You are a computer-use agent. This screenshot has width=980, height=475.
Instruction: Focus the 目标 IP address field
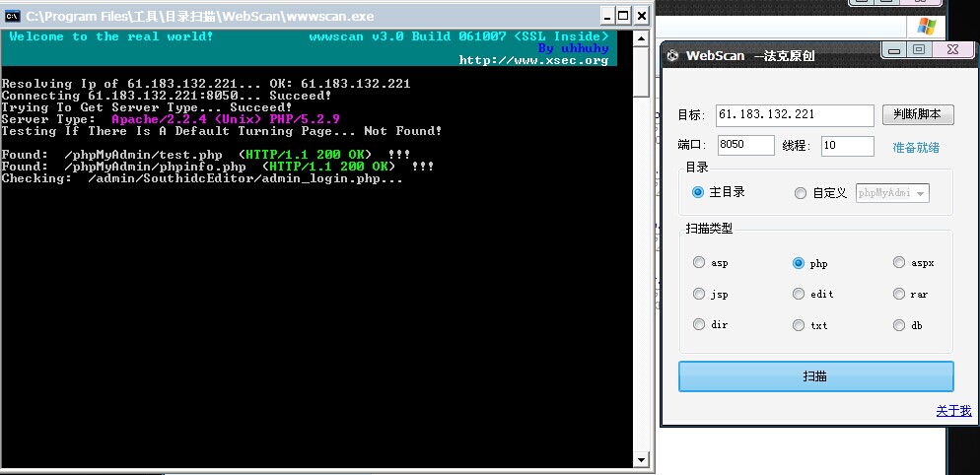click(x=795, y=115)
